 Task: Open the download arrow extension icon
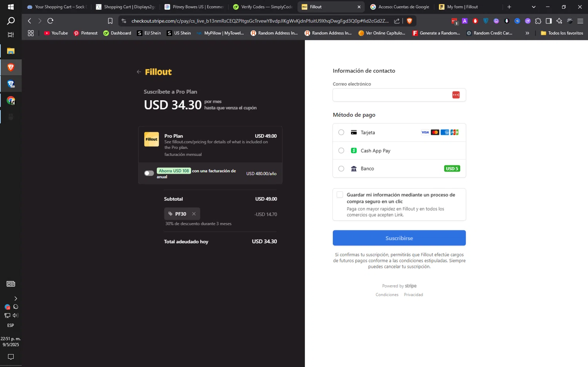click(506, 21)
